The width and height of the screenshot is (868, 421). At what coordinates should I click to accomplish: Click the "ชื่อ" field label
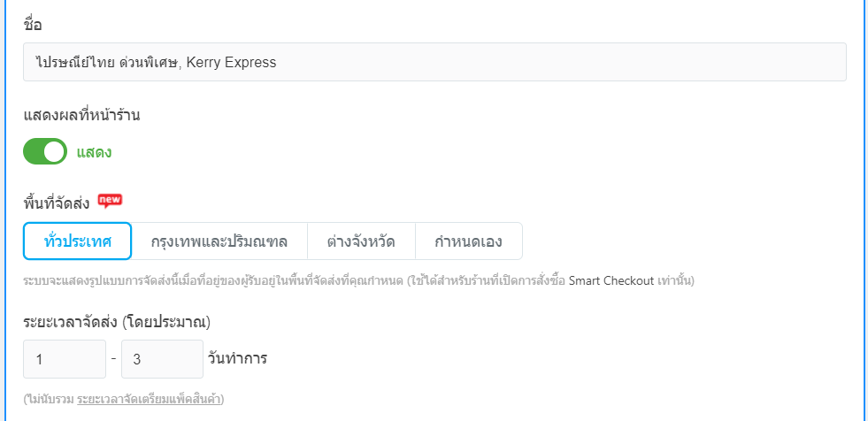(33, 24)
